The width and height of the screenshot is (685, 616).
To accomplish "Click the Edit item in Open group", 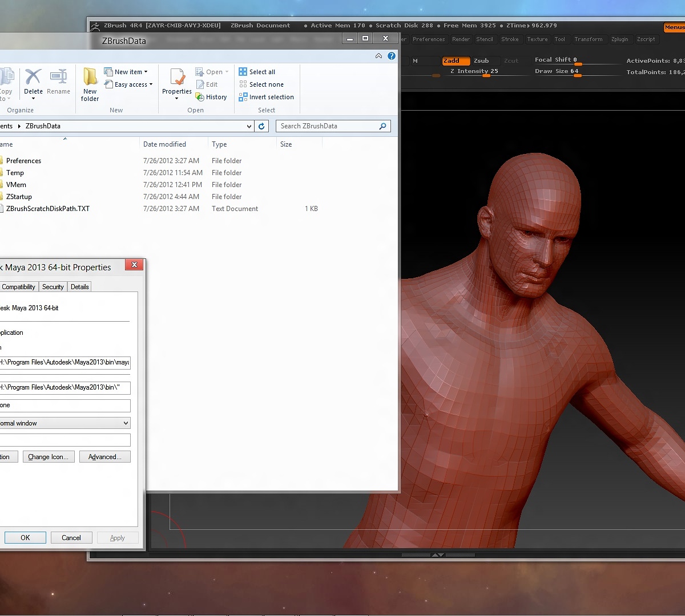I will [x=207, y=84].
